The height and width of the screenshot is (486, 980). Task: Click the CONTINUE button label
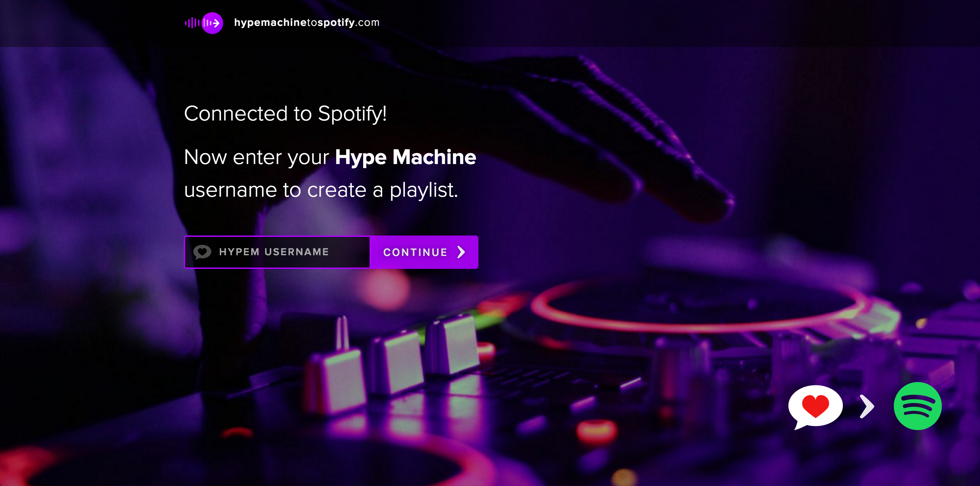point(415,252)
